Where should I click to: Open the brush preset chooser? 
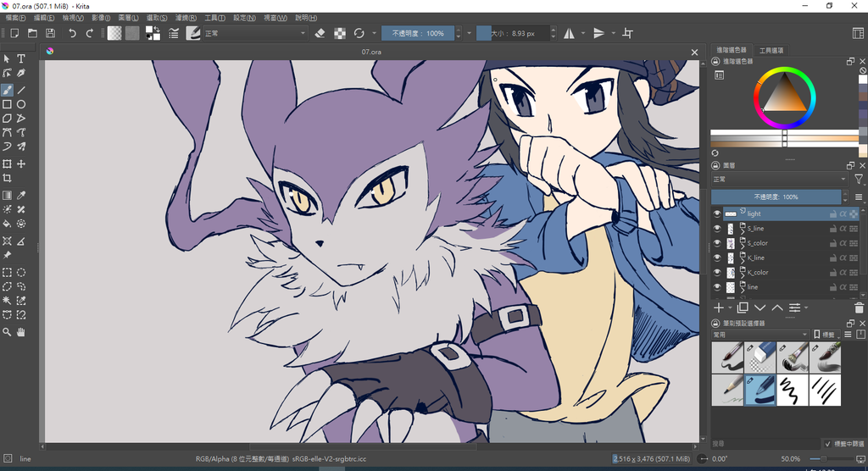(193, 33)
